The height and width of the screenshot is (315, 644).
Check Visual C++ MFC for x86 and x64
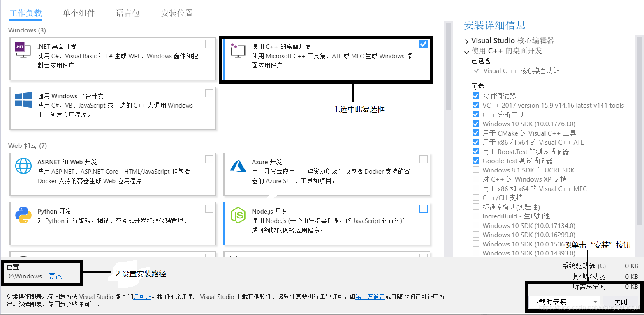pos(476,189)
